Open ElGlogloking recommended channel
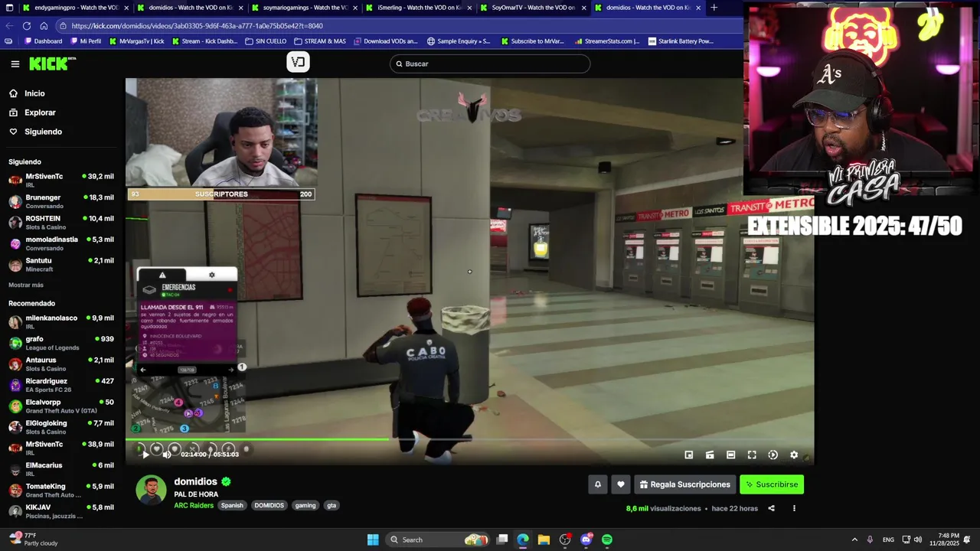Screen dimensions: 980x551 tap(61, 427)
